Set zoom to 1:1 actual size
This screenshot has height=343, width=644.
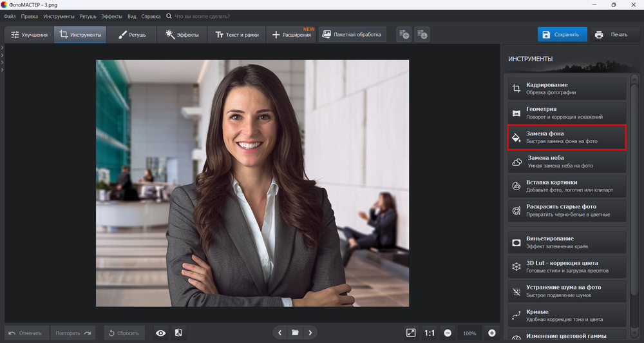click(430, 333)
